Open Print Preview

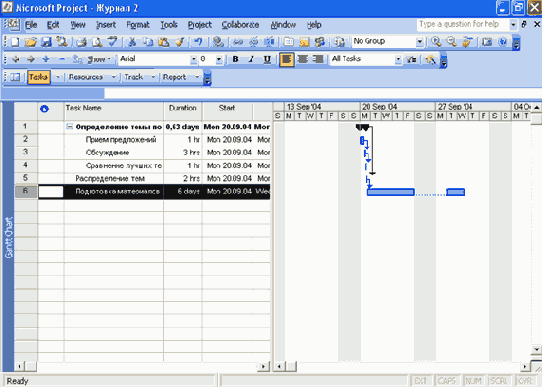(x=97, y=42)
